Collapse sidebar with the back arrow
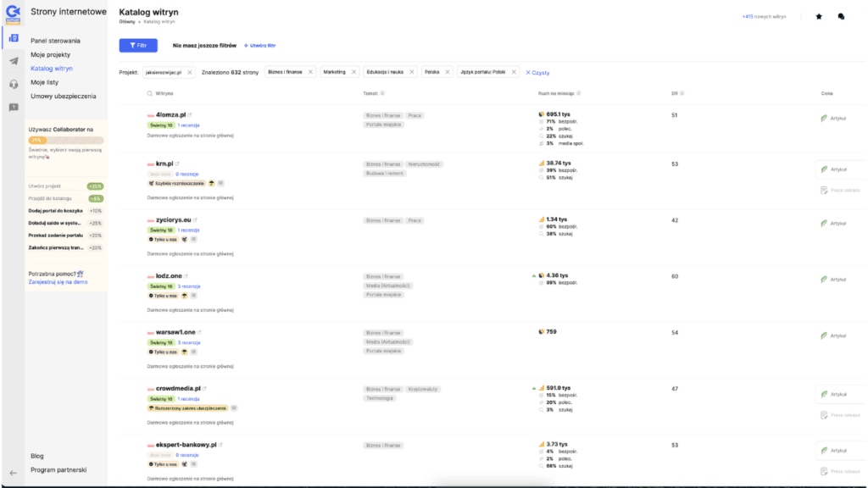Viewport: 868px width, 488px height. point(14,473)
